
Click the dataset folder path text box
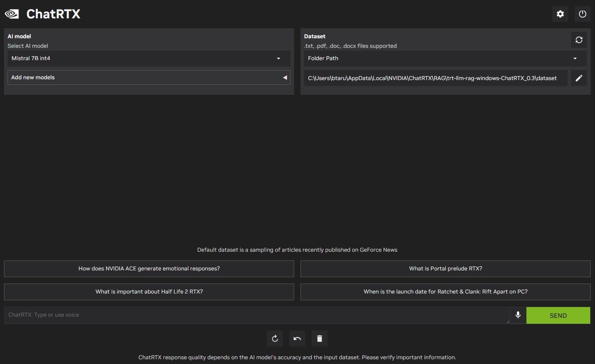coord(436,78)
